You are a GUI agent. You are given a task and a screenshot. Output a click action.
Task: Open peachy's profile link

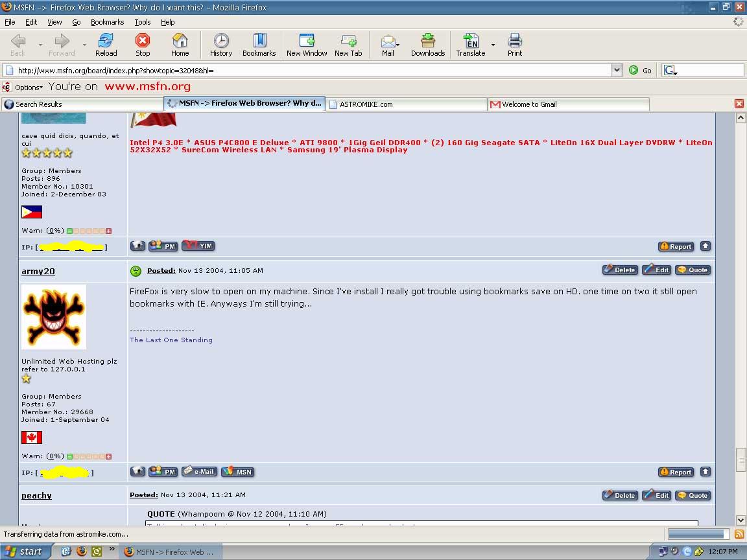pos(36,496)
